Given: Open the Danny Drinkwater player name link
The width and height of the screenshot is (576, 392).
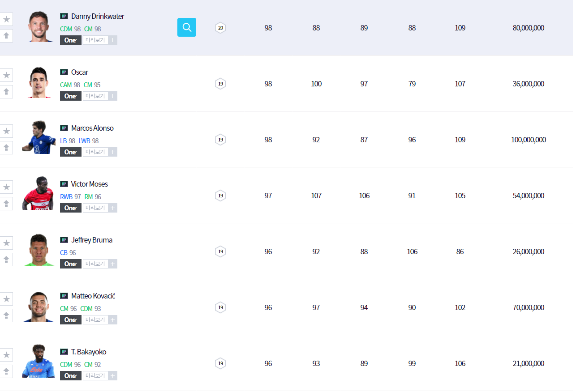Looking at the screenshot, I should pos(98,16).
